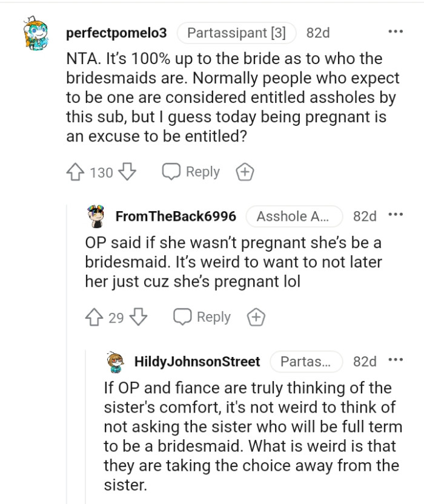Upvote perfectpomelo3's comment
Viewport: 424px width, 504px height.
[75, 172]
